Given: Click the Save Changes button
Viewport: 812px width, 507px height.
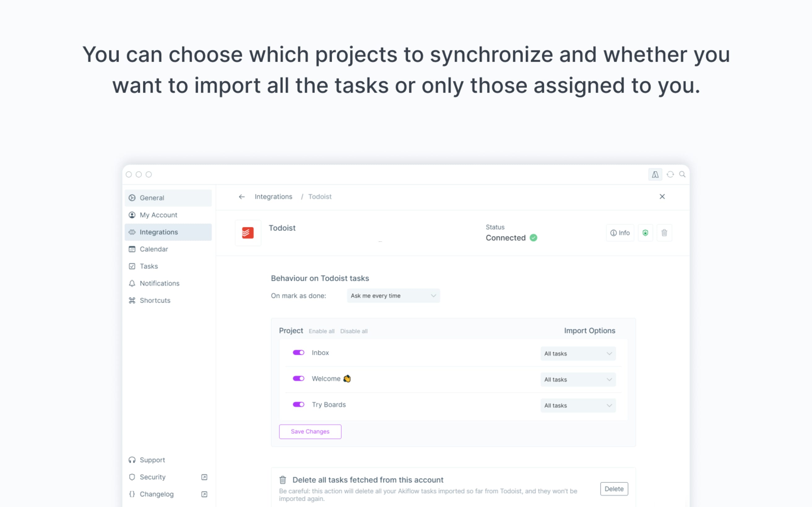Looking at the screenshot, I should click(310, 431).
